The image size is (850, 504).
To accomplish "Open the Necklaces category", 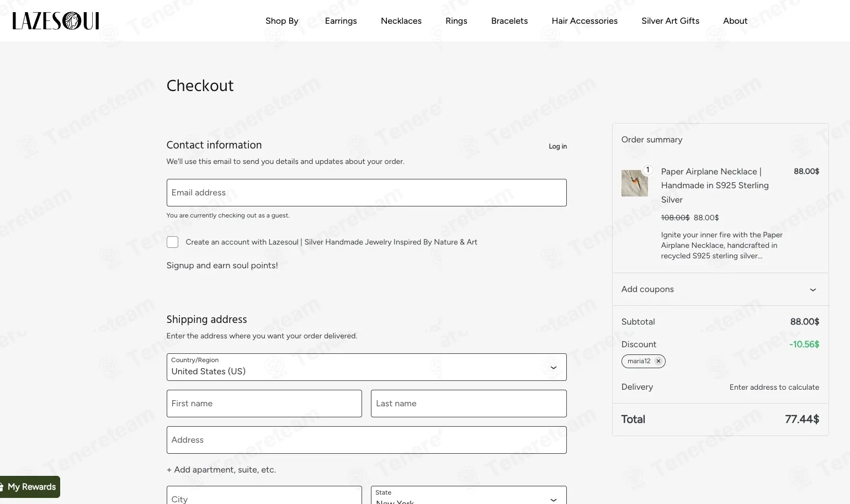I will [x=401, y=21].
